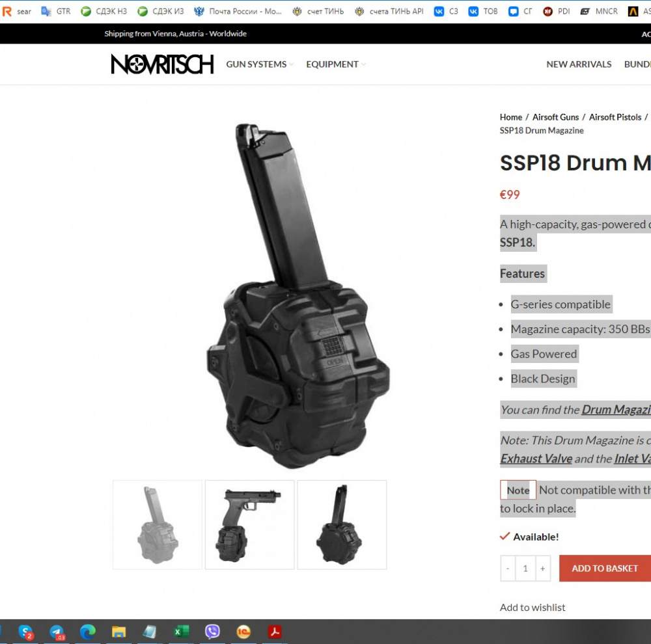The height and width of the screenshot is (644, 651).
Task: Go to Airsoft Pistols breadcrumb
Action: pyautogui.click(x=615, y=117)
